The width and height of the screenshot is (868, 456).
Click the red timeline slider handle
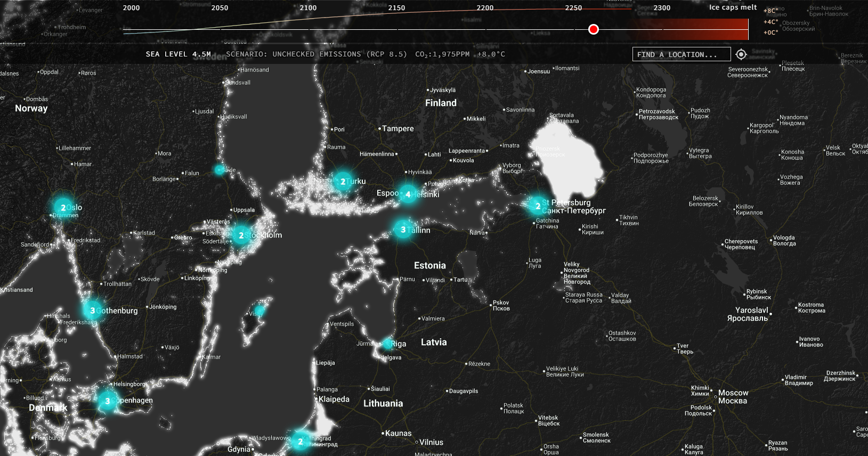pos(594,29)
